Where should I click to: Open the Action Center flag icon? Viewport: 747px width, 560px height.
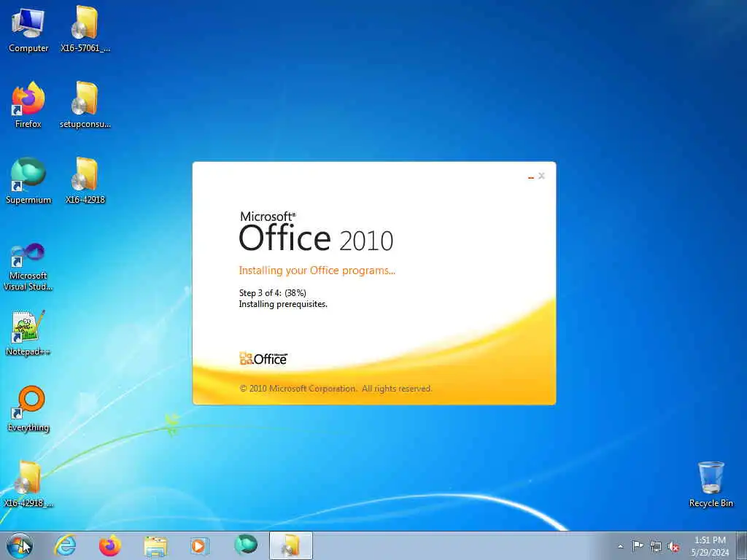(638, 545)
